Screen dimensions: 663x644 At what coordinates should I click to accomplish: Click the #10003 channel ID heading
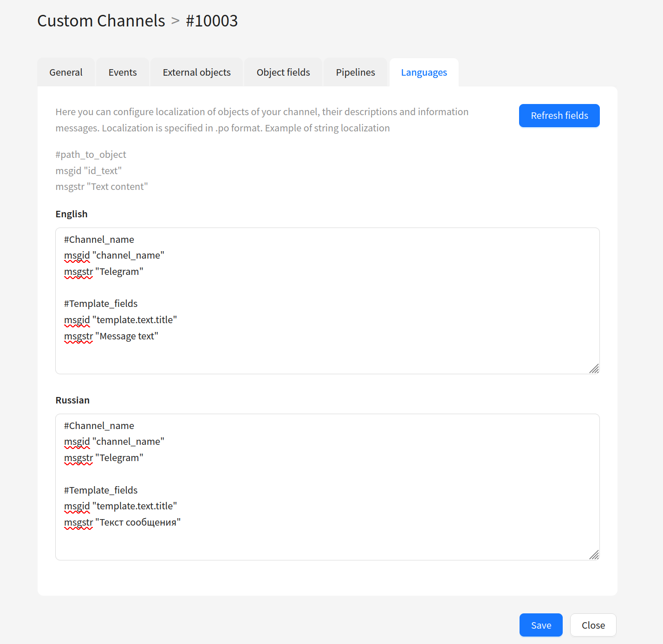pyautogui.click(x=212, y=21)
